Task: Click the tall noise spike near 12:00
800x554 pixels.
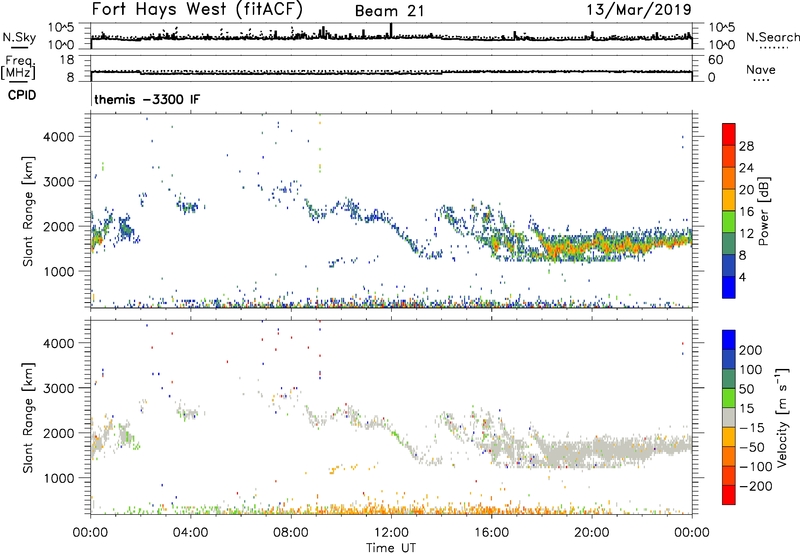Action: (391, 30)
